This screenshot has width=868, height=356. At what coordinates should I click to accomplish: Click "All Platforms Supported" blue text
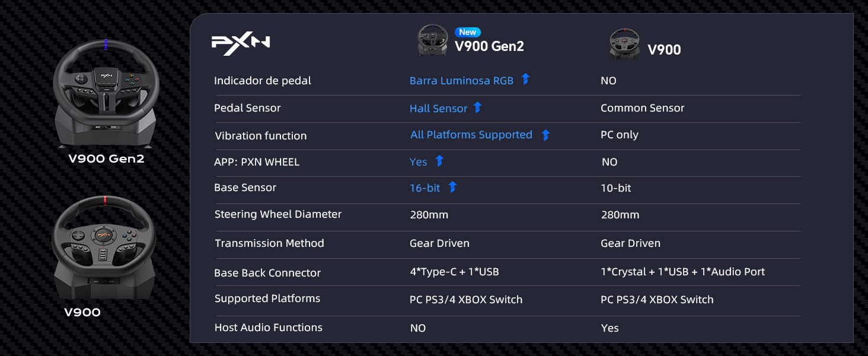tap(471, 135)
